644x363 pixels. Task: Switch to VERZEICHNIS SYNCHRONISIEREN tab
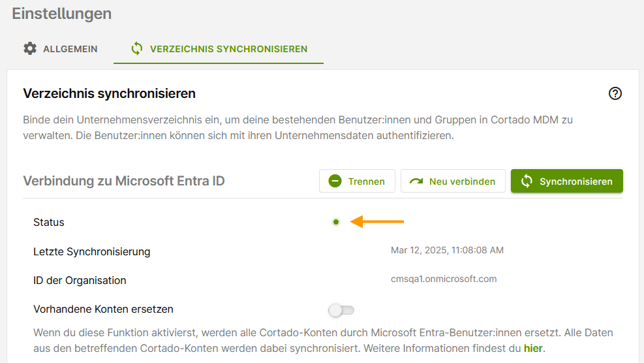219,49
